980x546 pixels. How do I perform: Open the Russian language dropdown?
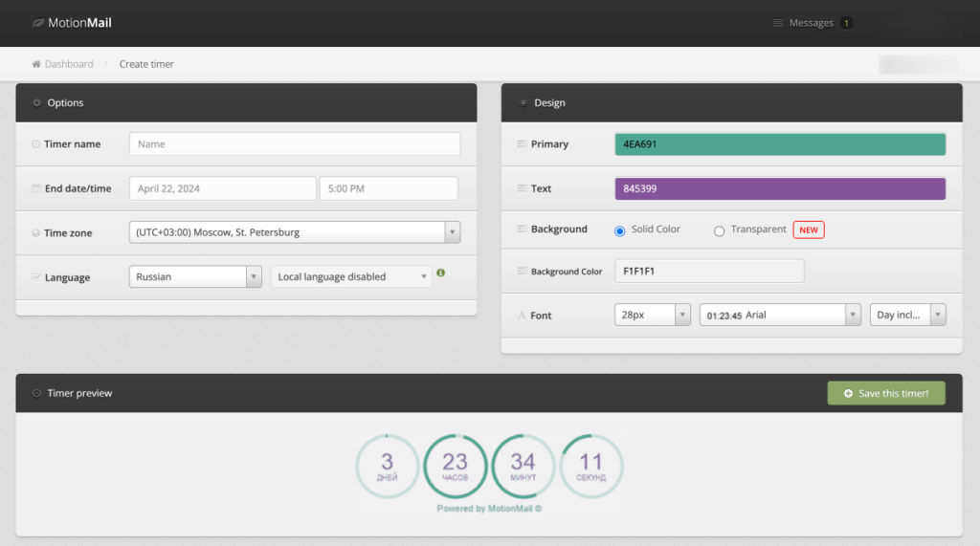(x=195, y=276)
